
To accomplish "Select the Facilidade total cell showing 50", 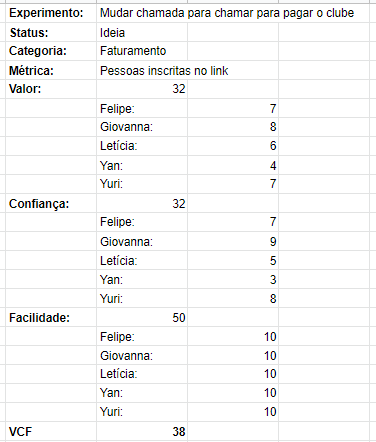I will pos(142,317).
